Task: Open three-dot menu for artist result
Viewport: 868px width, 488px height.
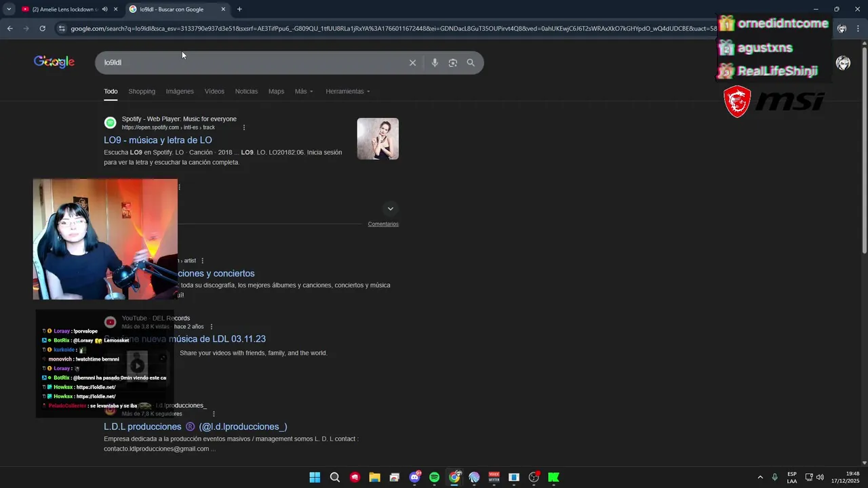Action: point(202,260)
